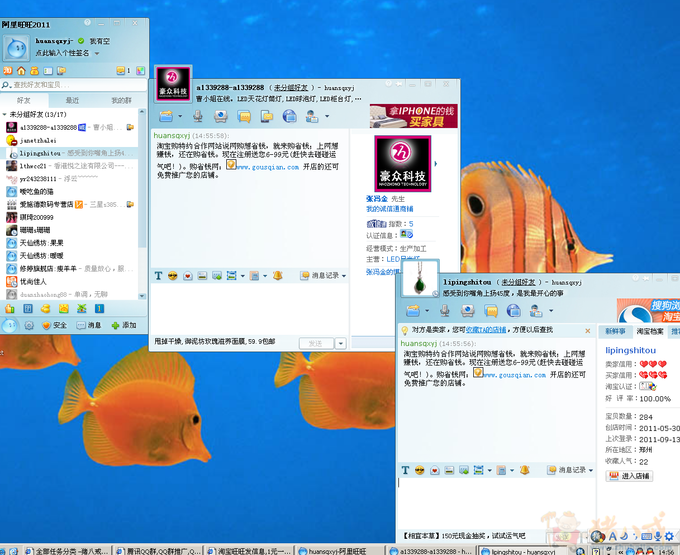Switch to the 最近 tab
This screenshot has width=680, height=555.
click(72, 101)
